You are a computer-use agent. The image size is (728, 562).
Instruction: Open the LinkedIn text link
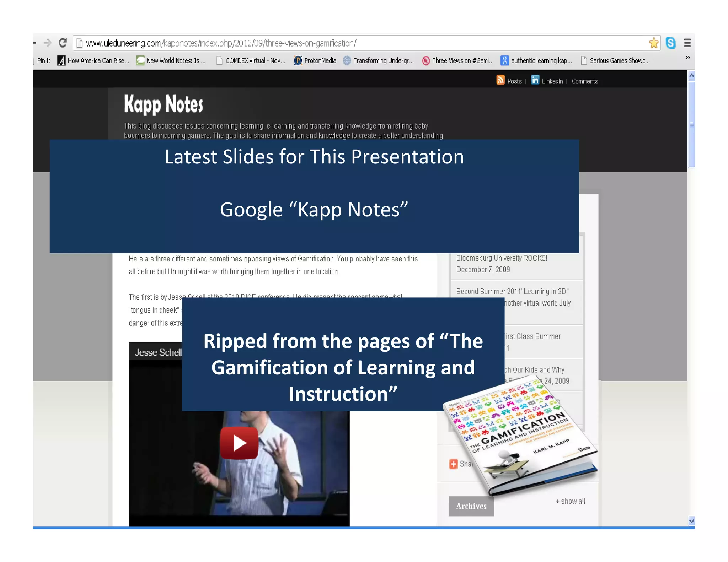[552, 81]
